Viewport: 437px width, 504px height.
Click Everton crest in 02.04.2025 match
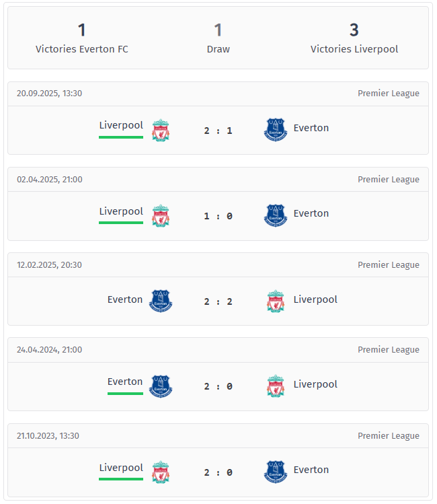pos(276,215)
